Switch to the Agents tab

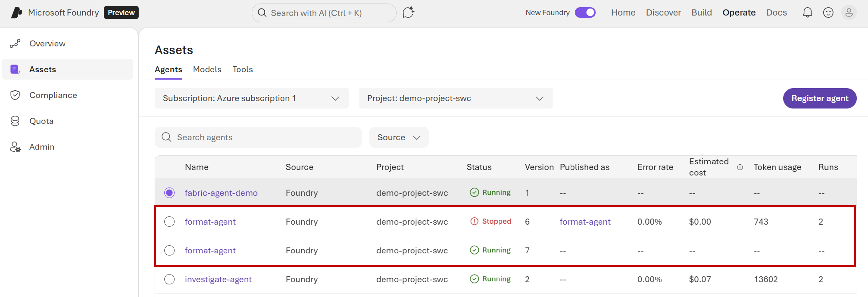[168, 69]
